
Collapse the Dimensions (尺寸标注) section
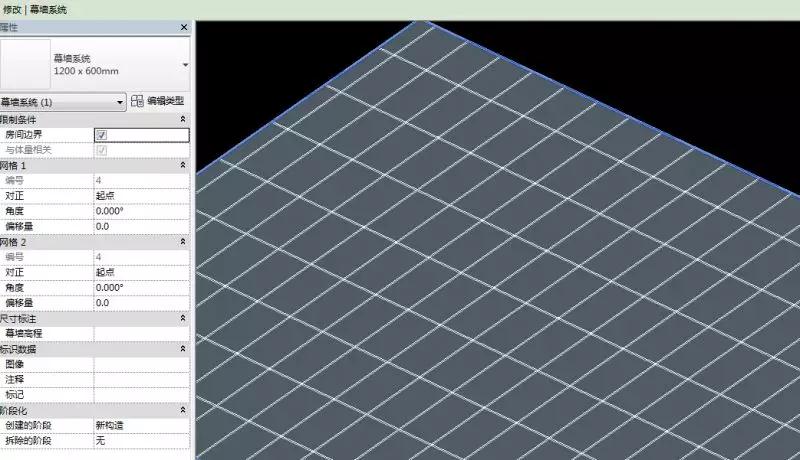(183, 318)
